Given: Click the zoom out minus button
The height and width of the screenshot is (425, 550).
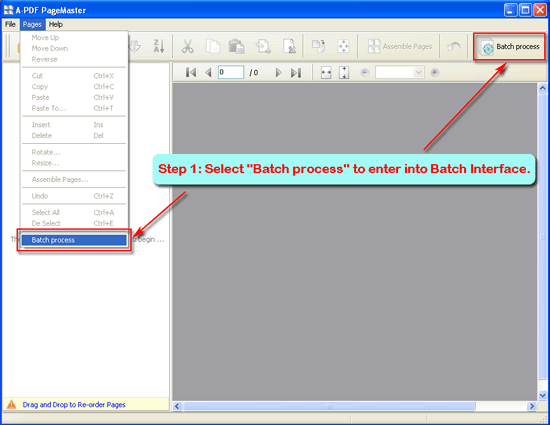Looking at the screenshot, I should [x=365, y=73].
